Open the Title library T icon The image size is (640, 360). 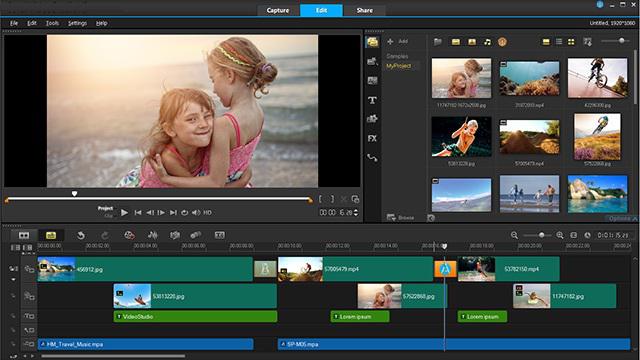372,100
